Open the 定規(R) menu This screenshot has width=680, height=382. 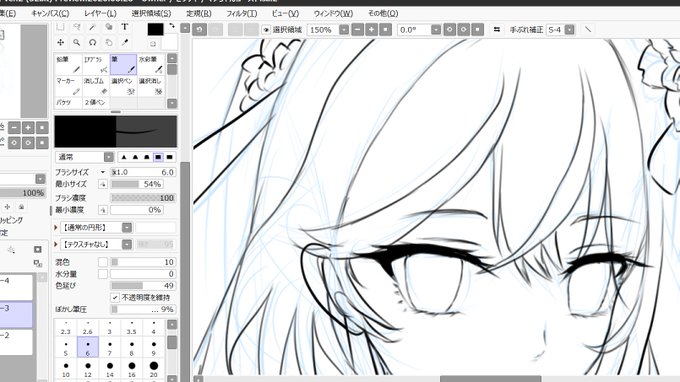(x=199, y=13)
